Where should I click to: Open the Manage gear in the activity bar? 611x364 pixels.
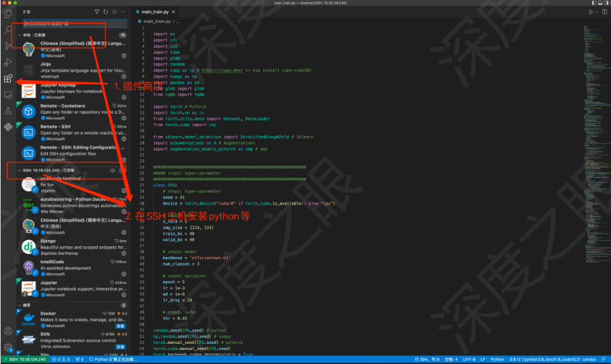point(8,347)
